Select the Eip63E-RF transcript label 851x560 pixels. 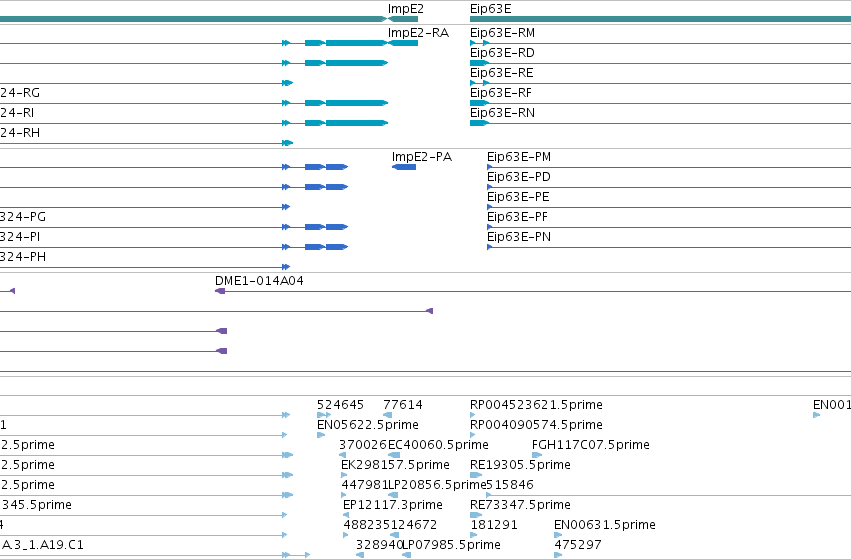[x=501, y=93]
